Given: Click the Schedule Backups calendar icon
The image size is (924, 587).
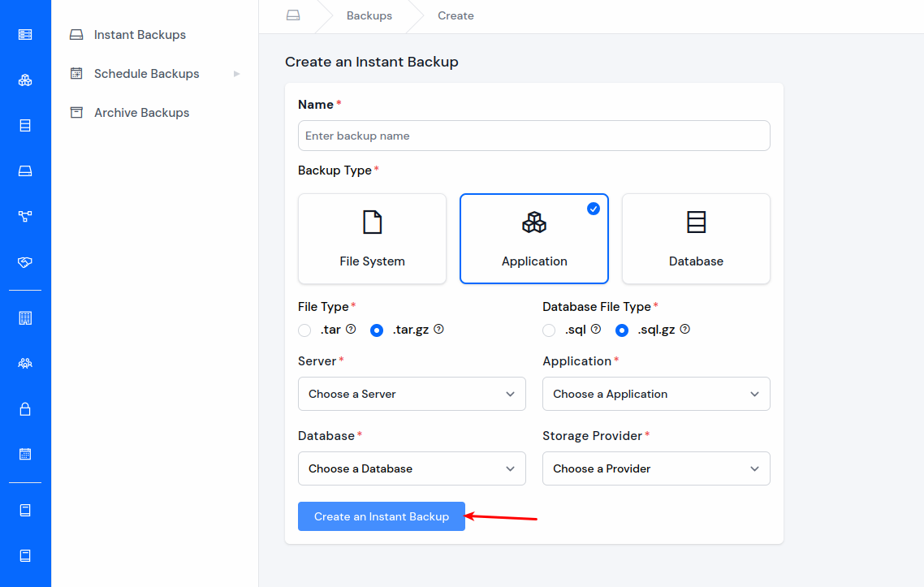Looking at the screenshot, I should click(x=76, y=74).
